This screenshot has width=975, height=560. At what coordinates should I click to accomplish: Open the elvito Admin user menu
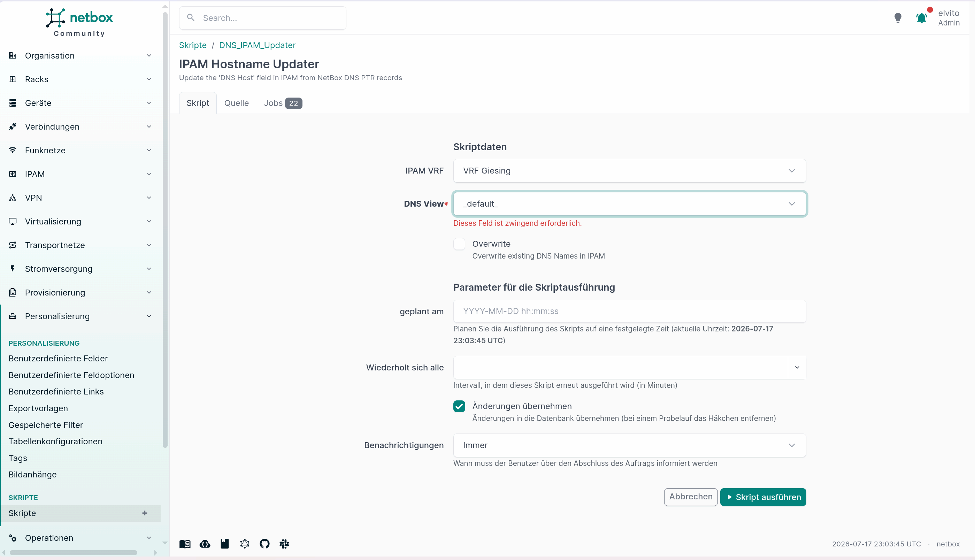coord(949,18)
